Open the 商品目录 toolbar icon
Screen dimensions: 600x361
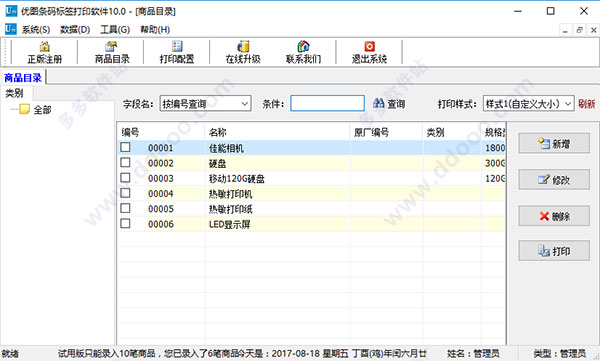(111, 47)
